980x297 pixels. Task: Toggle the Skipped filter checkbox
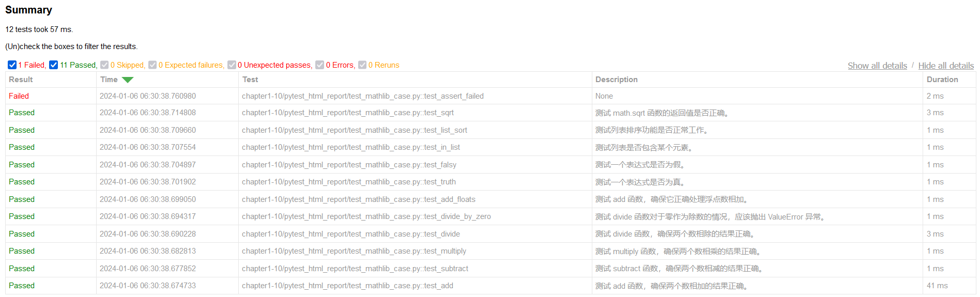click(104, 65)
